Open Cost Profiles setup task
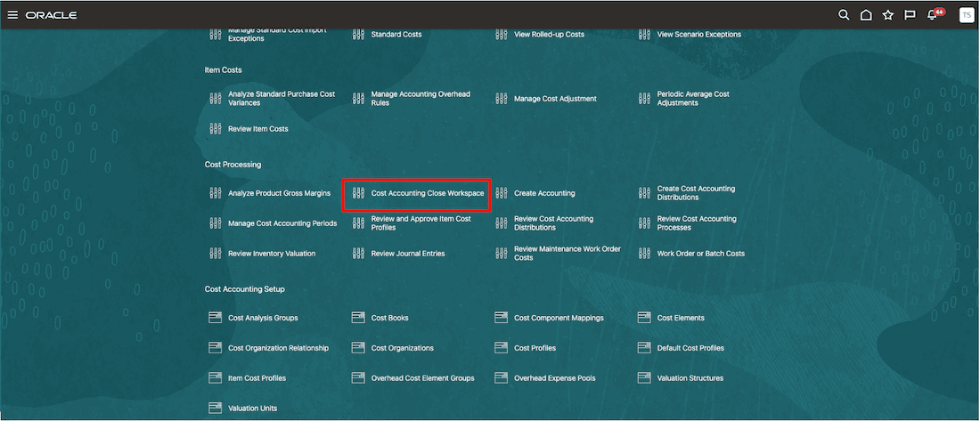980x421 pixels. (x=535, y=347)
